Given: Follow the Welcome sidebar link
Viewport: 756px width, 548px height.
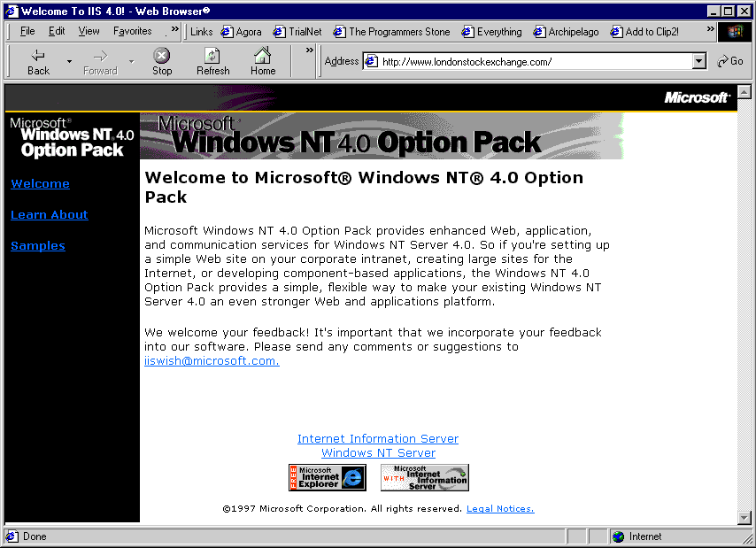Looking at the screenshot, I should [x=40, y=183].
